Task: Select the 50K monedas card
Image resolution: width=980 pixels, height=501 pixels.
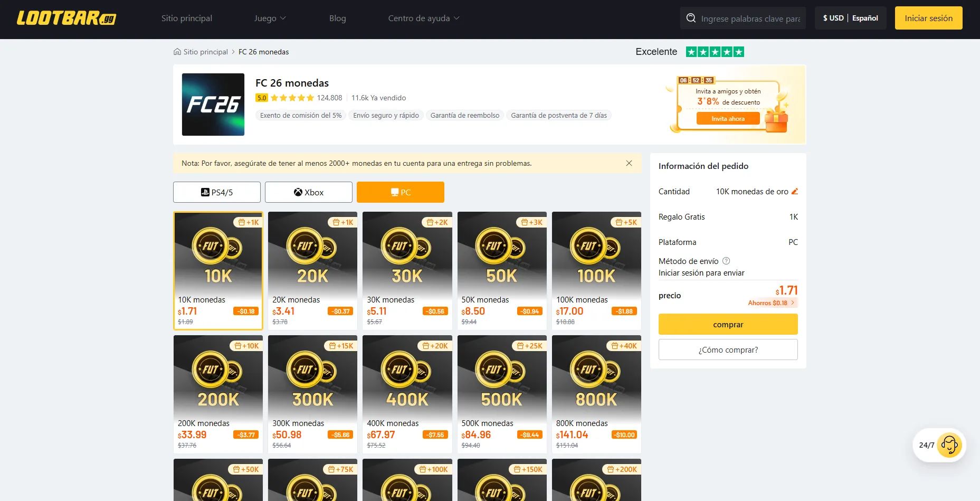Action: coord(502,271)
